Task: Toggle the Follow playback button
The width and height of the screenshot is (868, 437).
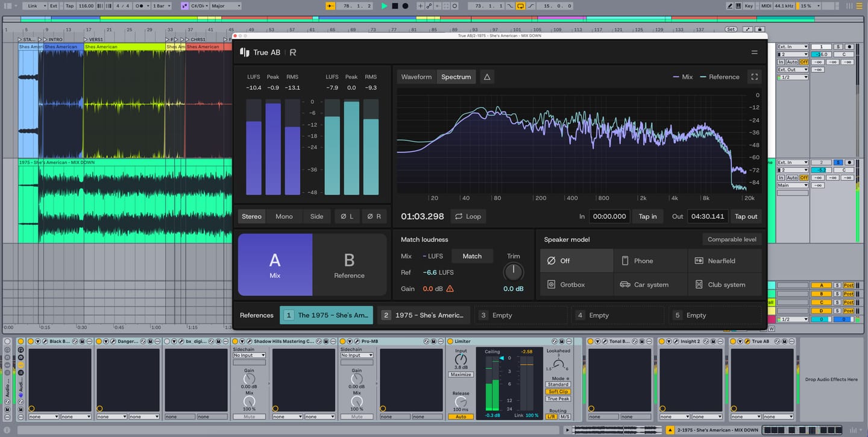Action: (x=330, y=6)
